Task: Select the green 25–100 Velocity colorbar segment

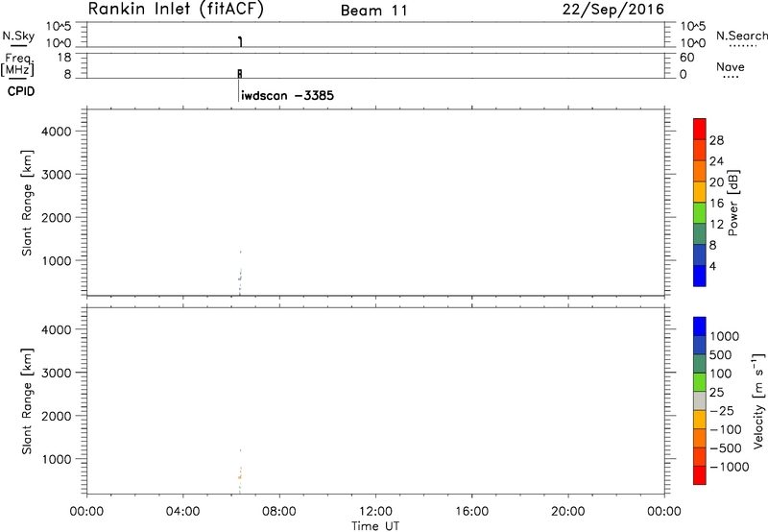Action: tap(700, 382)
